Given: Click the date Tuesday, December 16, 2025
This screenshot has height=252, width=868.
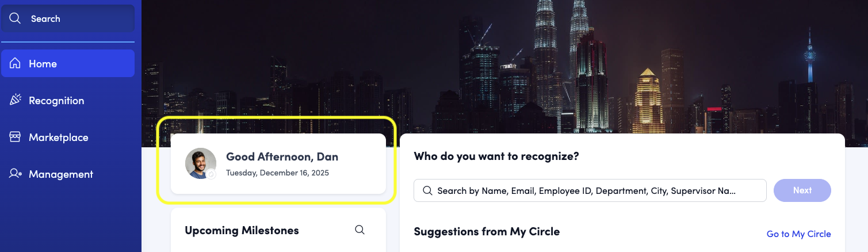Looking at the screenshot, I should [277, 173].
